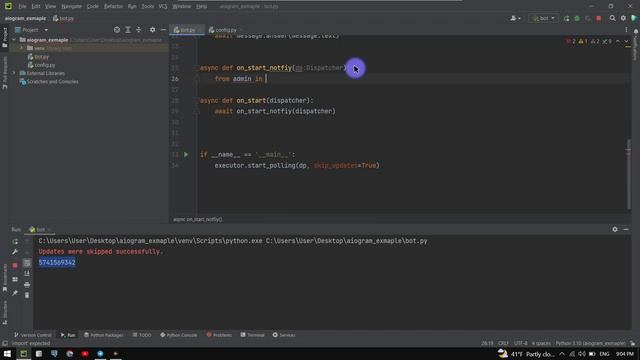
Task: Open Version Control tool window
Action: tap(33, 335)
